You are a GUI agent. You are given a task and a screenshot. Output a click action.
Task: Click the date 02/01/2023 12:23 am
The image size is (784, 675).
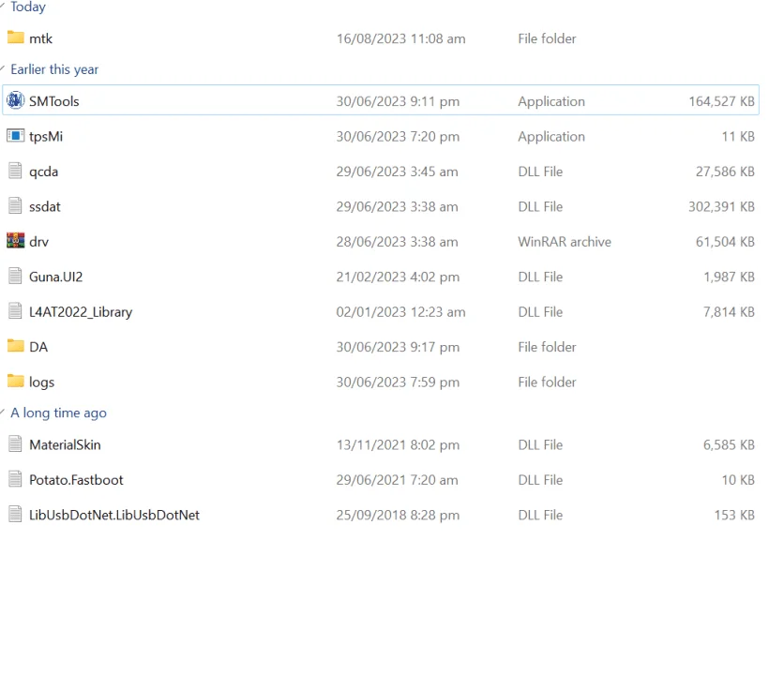point(401,312)
